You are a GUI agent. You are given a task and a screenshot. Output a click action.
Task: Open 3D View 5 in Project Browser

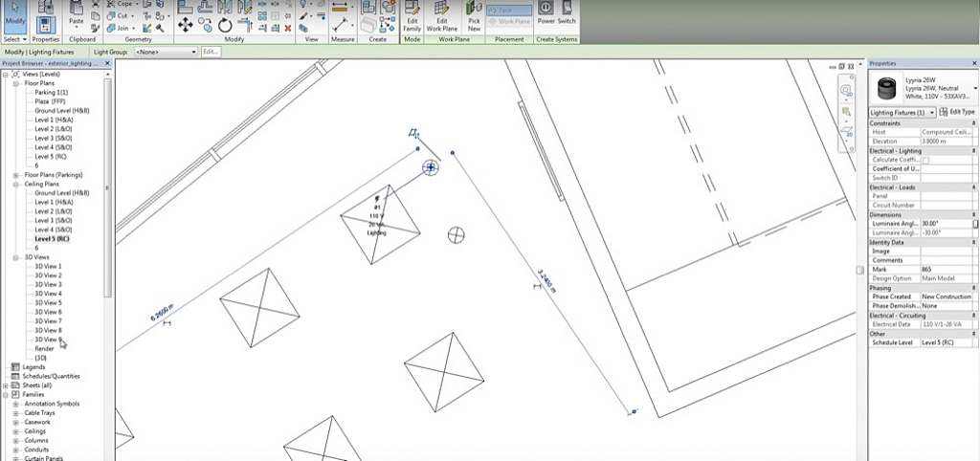tap(48, 303)
